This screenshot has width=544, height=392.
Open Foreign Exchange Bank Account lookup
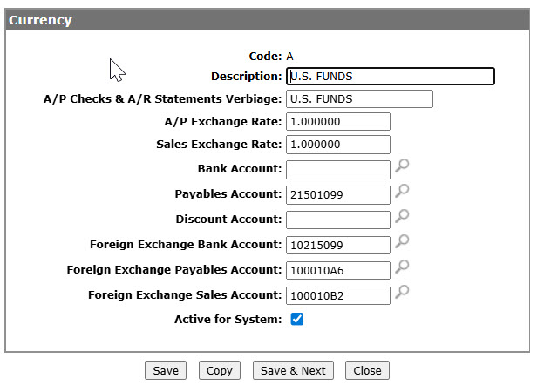click(402, 241)
